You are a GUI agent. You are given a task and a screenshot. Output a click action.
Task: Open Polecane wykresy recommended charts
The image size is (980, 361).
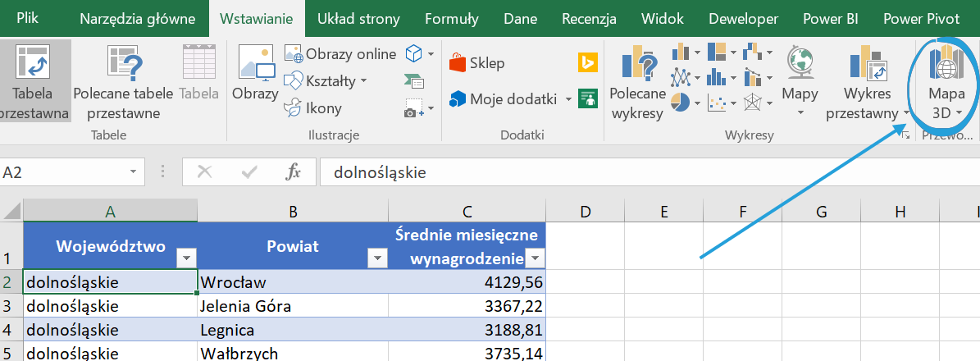click(636, 80)
